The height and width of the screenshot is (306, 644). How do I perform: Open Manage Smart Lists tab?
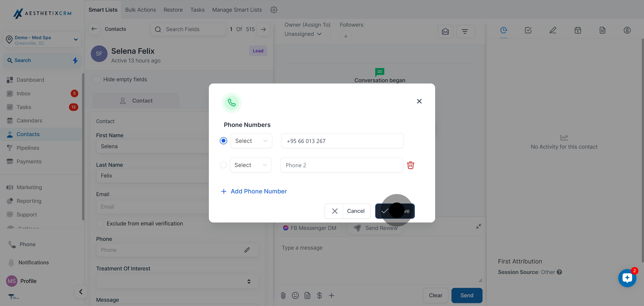pos(237,10)
